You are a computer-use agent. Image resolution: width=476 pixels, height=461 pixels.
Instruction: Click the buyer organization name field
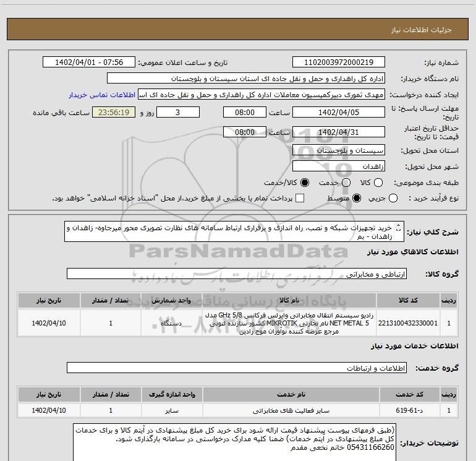tap(246, 79)
